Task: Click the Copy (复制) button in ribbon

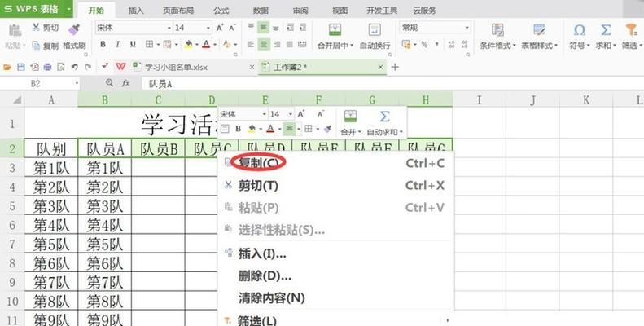Action: pyautogui.click(x=45, y=46)
